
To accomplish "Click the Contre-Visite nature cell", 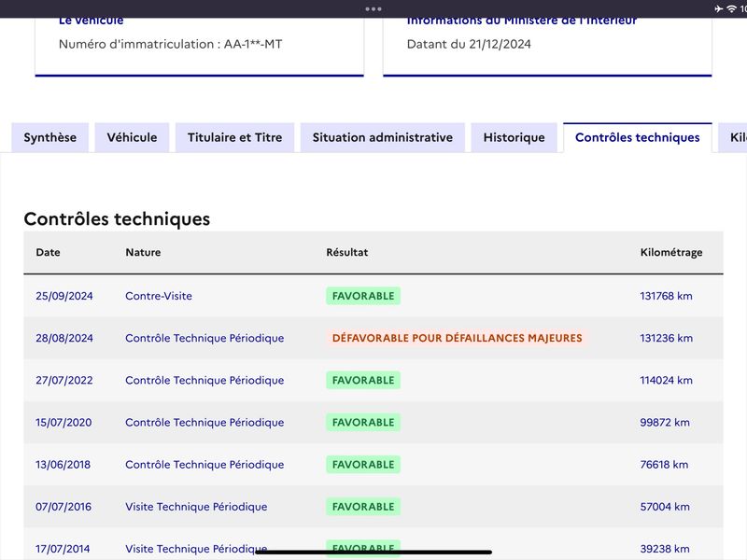I will coord(159,296).
